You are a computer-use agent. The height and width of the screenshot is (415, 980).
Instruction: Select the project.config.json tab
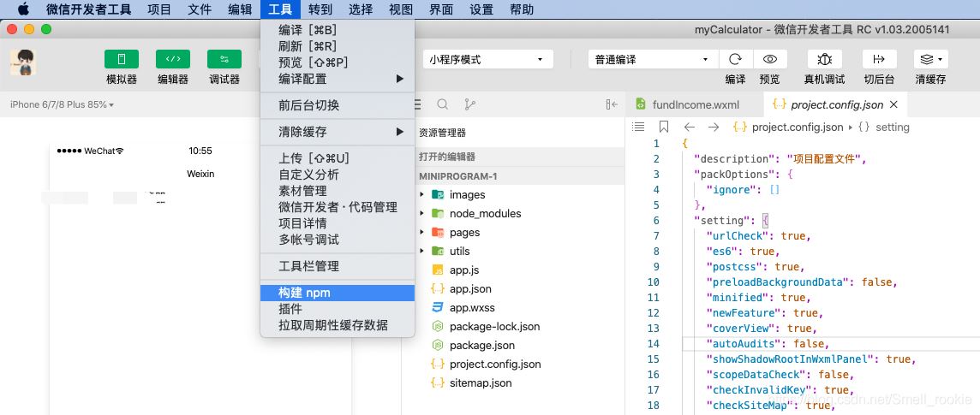click(x=835, y=104)
